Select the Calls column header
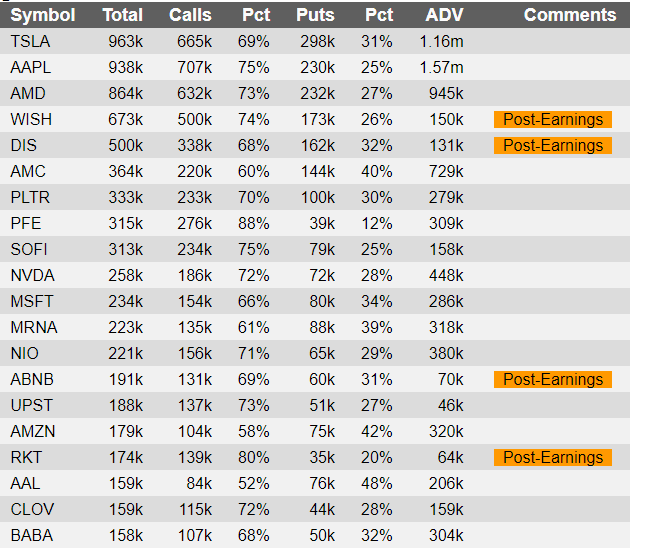The width and height of the screenshot is (652, 557). [x=190, y=15]
